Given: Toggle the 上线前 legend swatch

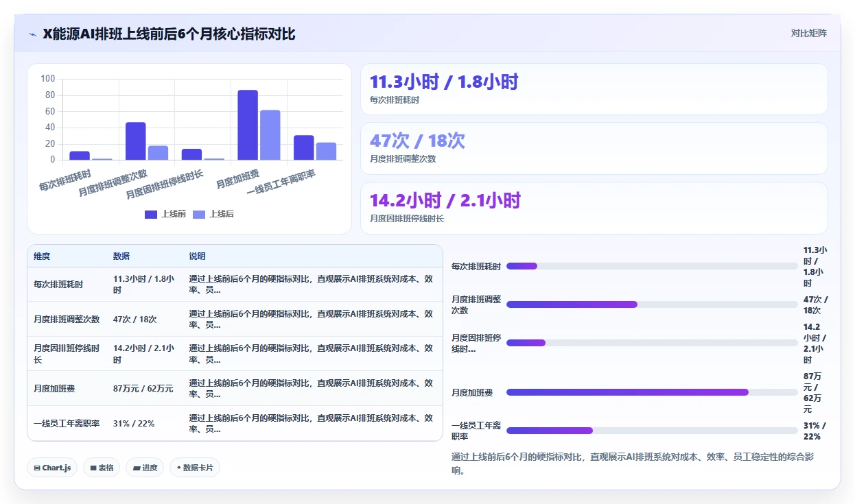Looking at the screenshot, I should coord(151,214).
